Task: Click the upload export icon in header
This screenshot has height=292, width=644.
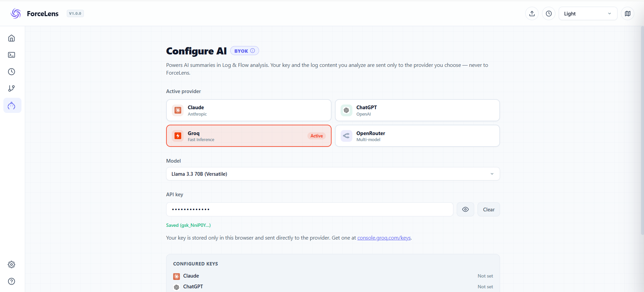Action: pyautogui.click(x=532, y=13)
